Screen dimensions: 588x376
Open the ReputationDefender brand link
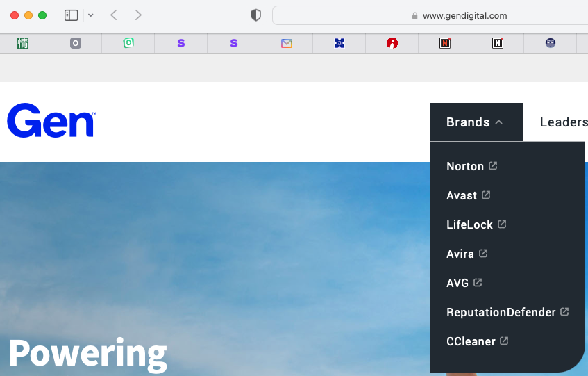(501, 312)
